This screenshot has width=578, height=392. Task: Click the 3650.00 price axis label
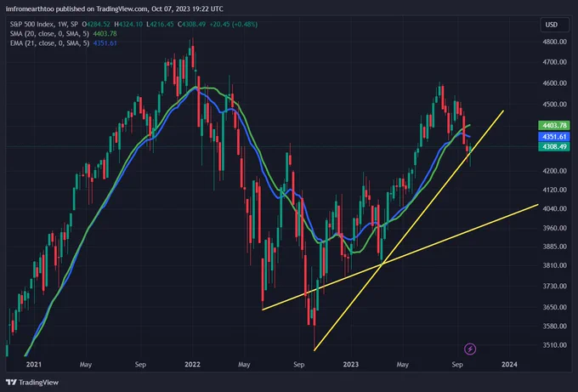554,307
